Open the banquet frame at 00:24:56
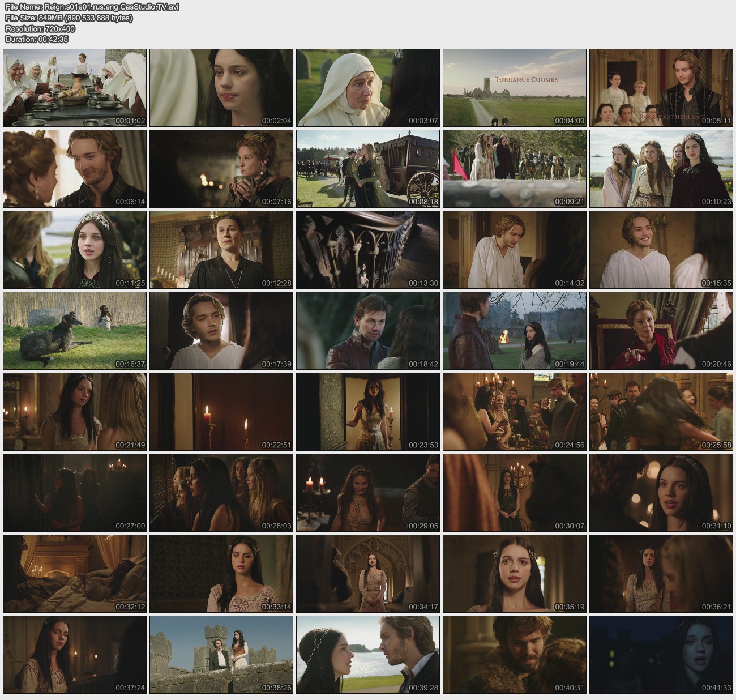The width and height of the screenshot is (736, 700). pos(515,412)
